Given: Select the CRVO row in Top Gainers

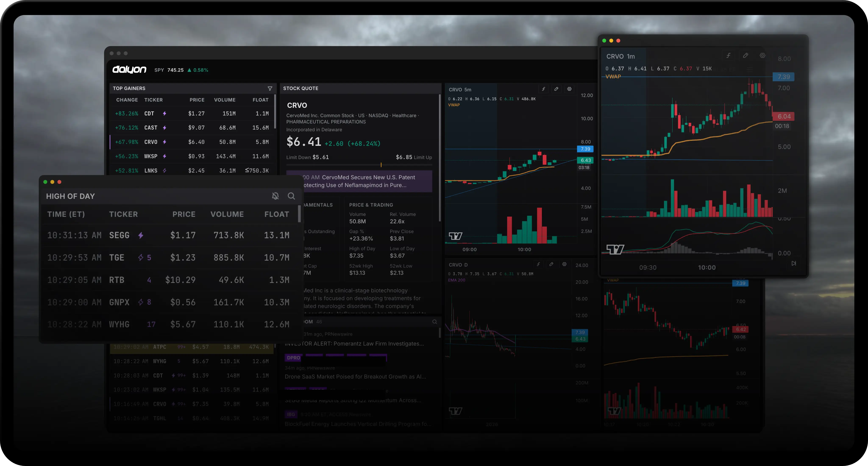Looking at the screenshot, I should pos(192,142).
